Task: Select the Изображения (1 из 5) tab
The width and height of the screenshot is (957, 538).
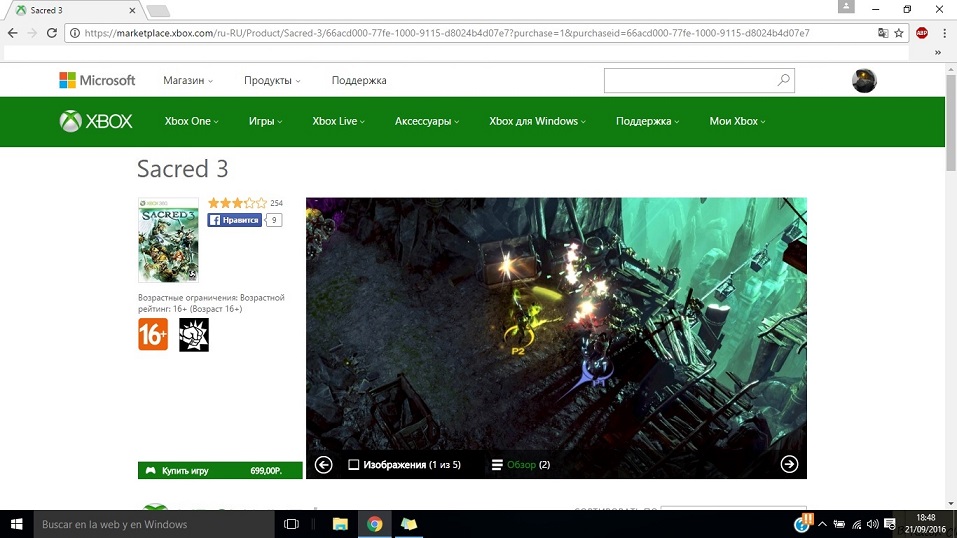Action: [x=404, y=465]
